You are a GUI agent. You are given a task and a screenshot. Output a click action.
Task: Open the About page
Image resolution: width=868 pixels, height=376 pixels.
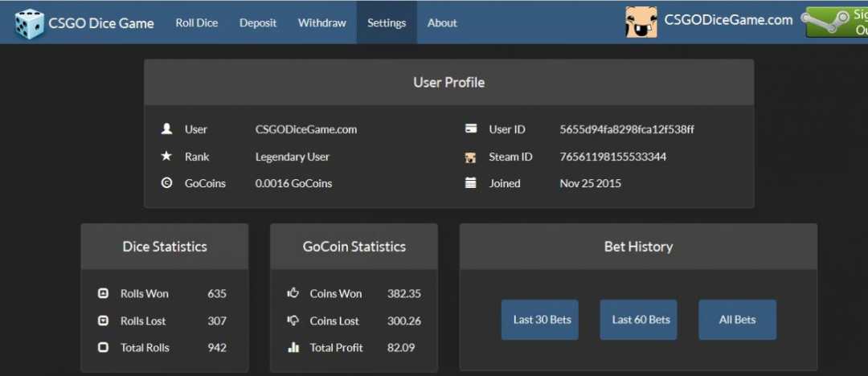click(442, 22)
